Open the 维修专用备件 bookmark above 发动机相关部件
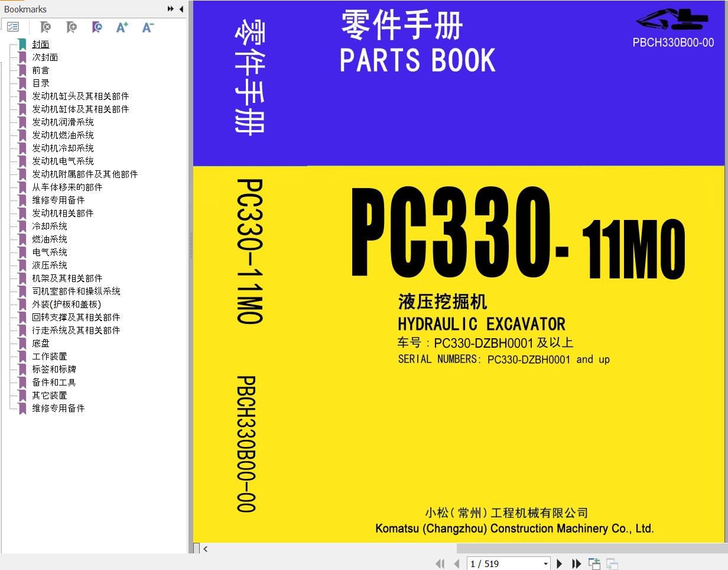 pos(58,200)
